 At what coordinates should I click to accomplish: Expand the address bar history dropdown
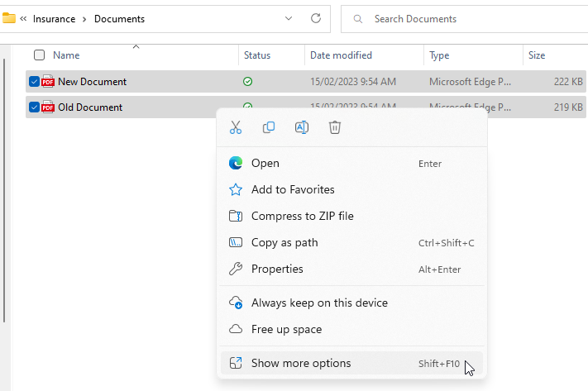tap(288, 18)
